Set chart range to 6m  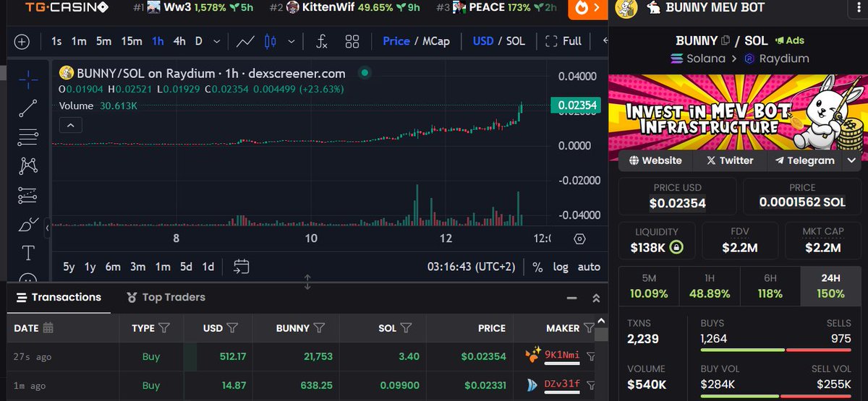tap(113, 267)
